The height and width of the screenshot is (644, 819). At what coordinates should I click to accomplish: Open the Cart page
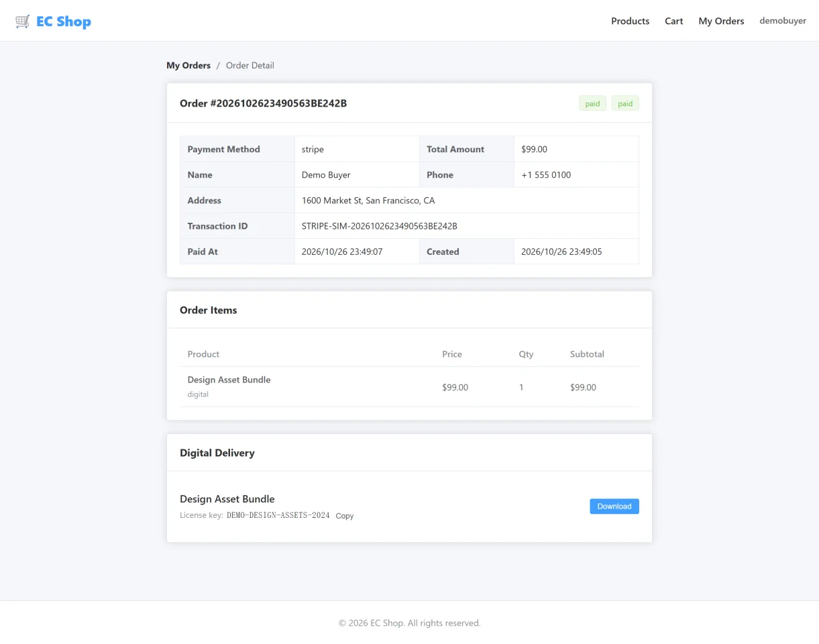click(x=673, y=21)
